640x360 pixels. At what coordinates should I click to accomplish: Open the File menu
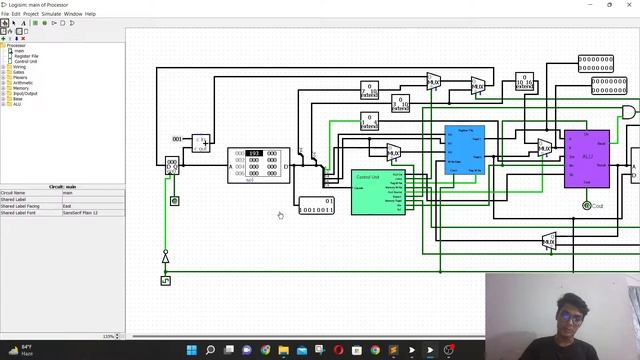tap(5, 14)
